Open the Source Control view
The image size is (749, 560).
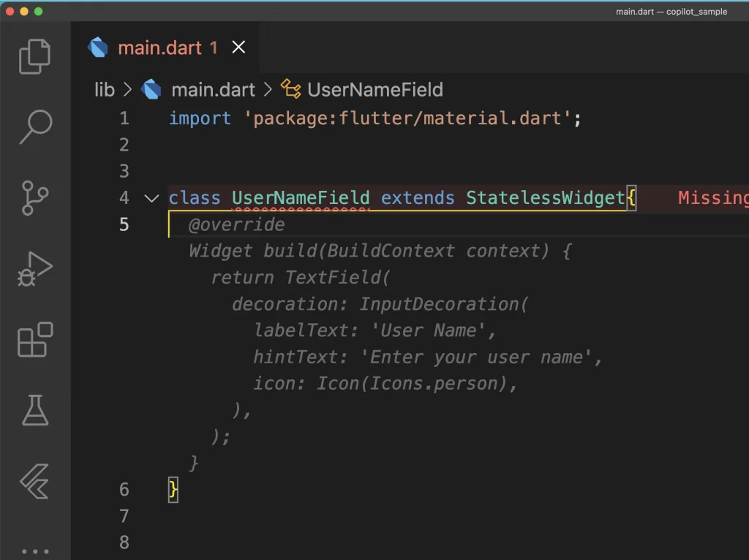click(35, 197)
